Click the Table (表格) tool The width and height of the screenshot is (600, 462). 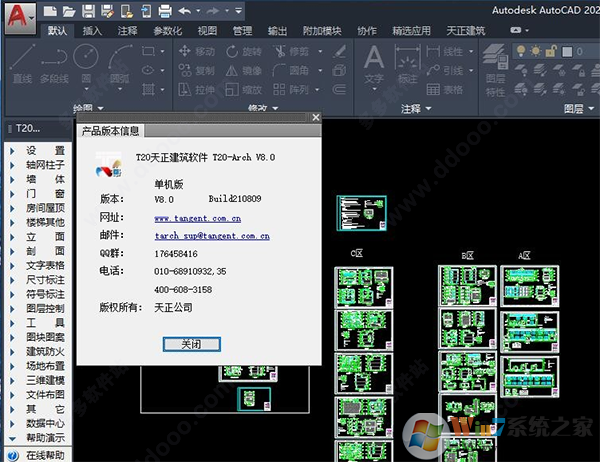tap(445, 90)
